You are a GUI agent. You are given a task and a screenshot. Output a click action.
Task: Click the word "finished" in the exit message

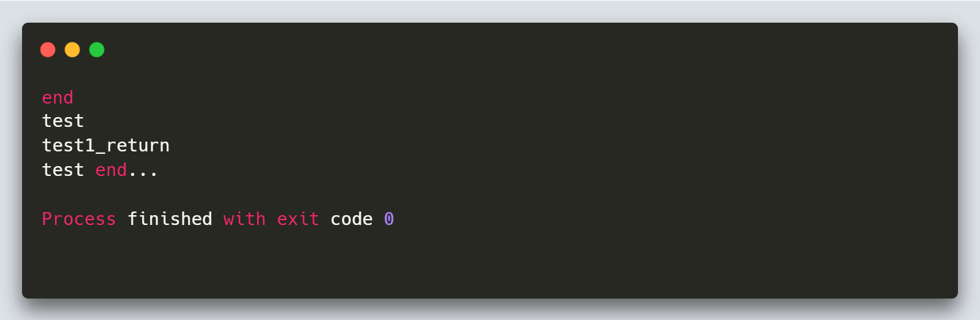[170, 219]
